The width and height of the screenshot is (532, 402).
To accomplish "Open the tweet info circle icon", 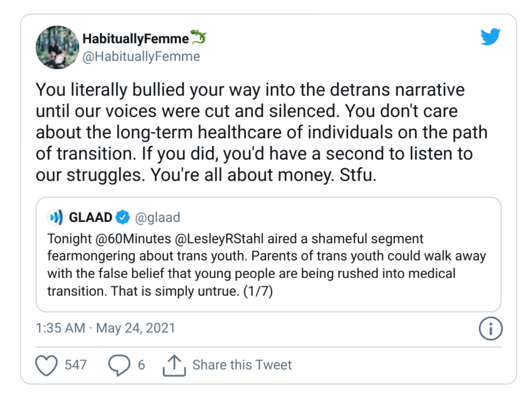I will [490, 328].
